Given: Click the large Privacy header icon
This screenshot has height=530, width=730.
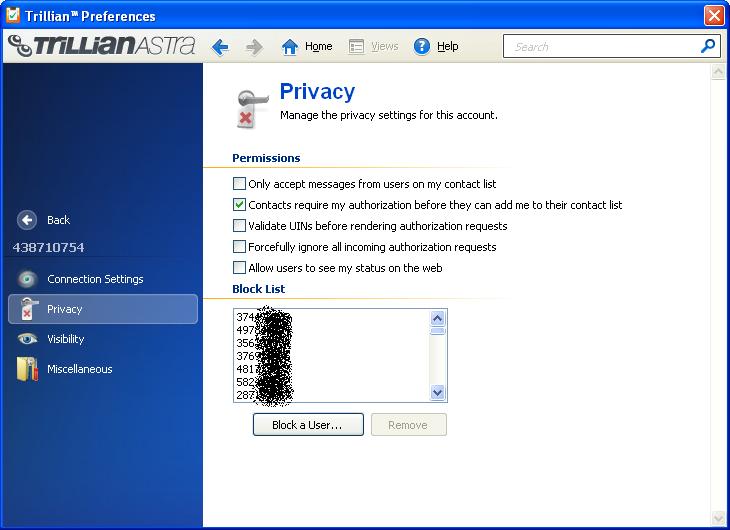Looking at the screenshot, I should 251,109.
